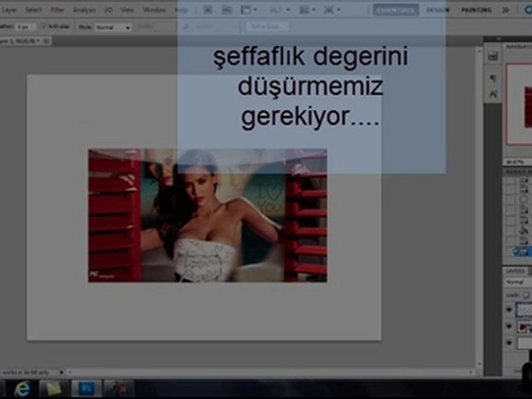Open the Paragraph panel icon
The width and height of the screenshot is (532, 399).
pos(493,78)
